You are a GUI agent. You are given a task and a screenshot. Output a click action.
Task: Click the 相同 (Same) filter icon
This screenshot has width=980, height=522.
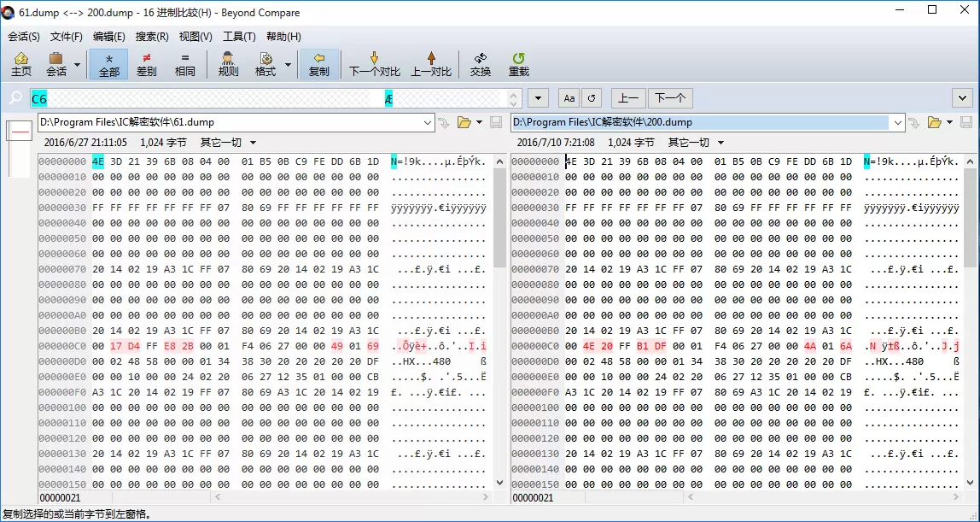point(185,64)
